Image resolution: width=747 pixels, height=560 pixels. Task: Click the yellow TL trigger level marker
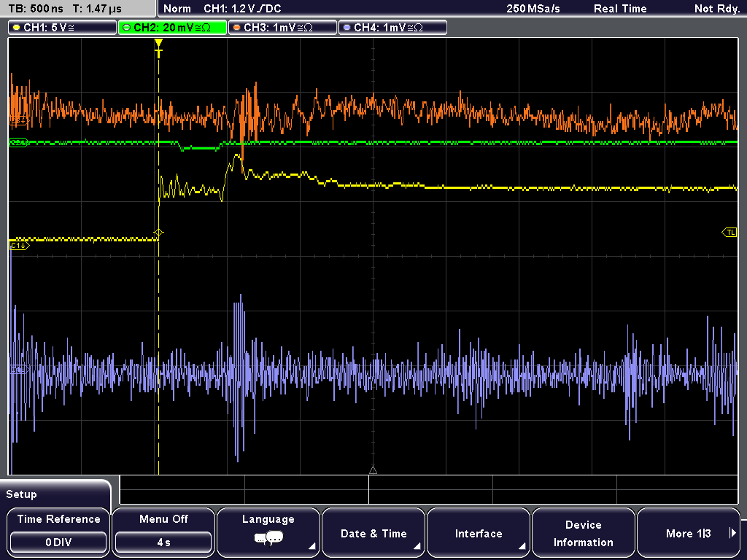[x=729, y=233]
